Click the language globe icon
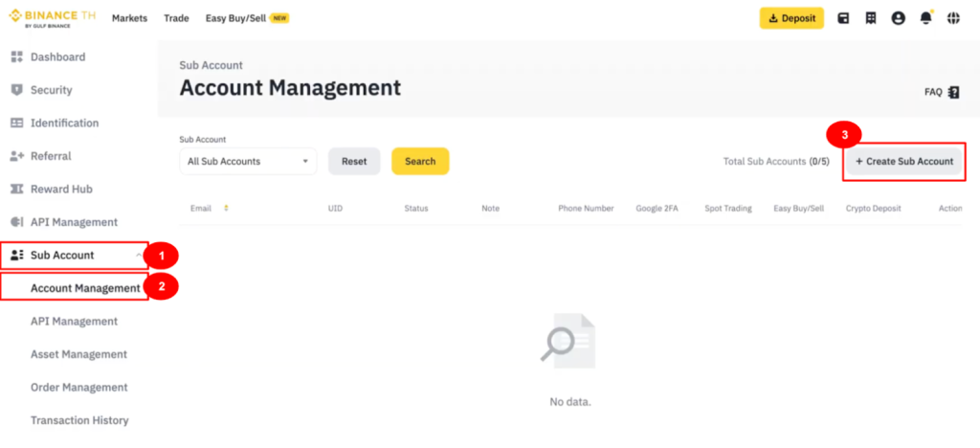980x448 pixels. pyautogui.click(x=953, y=18)
